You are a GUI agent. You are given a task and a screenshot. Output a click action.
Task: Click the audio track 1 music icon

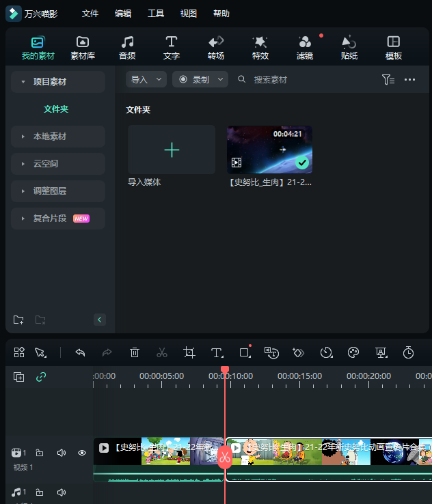click(16, 492)
